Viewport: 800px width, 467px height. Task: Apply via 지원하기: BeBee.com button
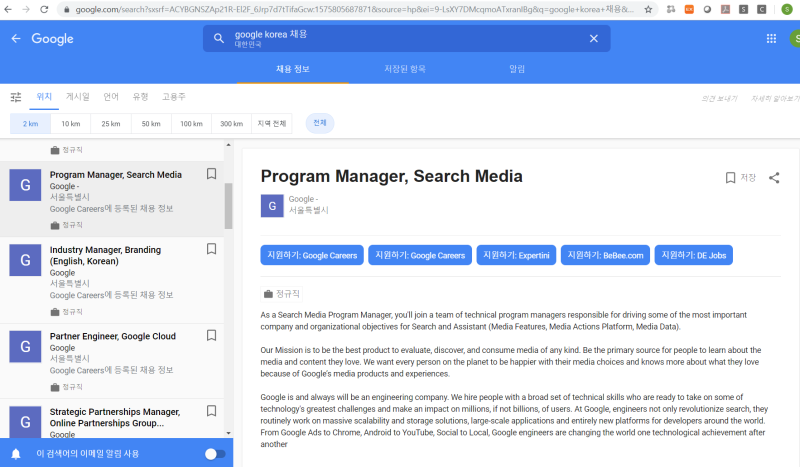[x=605, y=255]
